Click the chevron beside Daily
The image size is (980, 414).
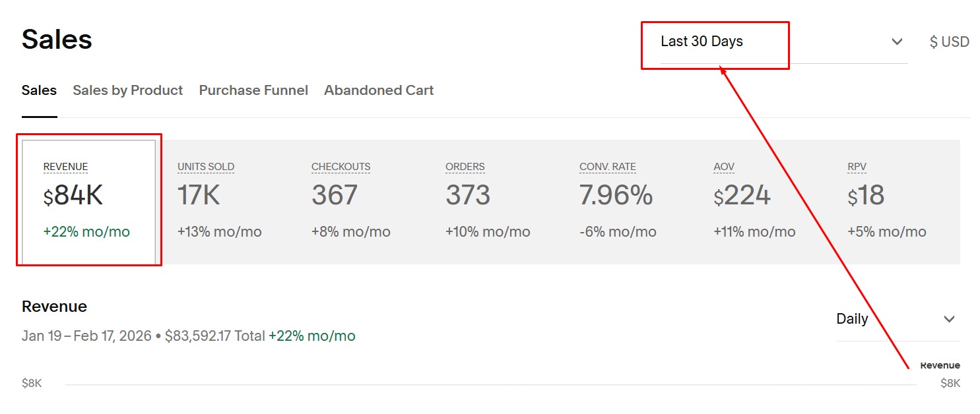click(949, 319)
